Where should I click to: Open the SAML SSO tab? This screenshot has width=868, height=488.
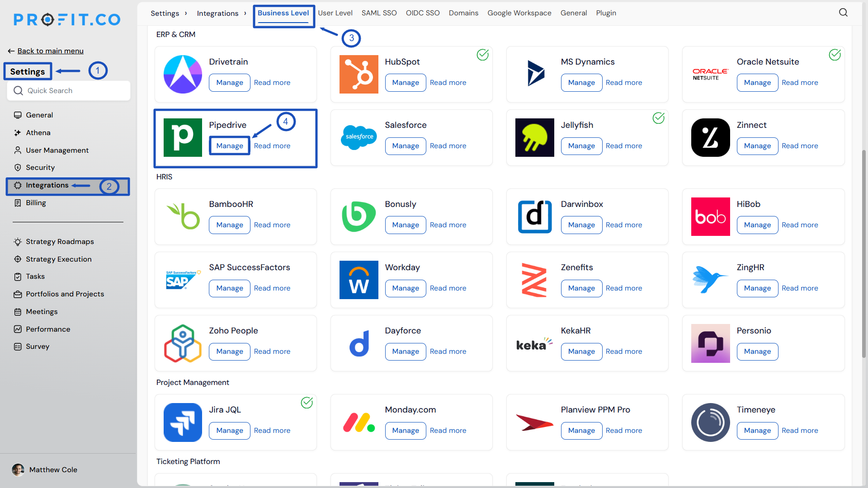coord(379,13)
